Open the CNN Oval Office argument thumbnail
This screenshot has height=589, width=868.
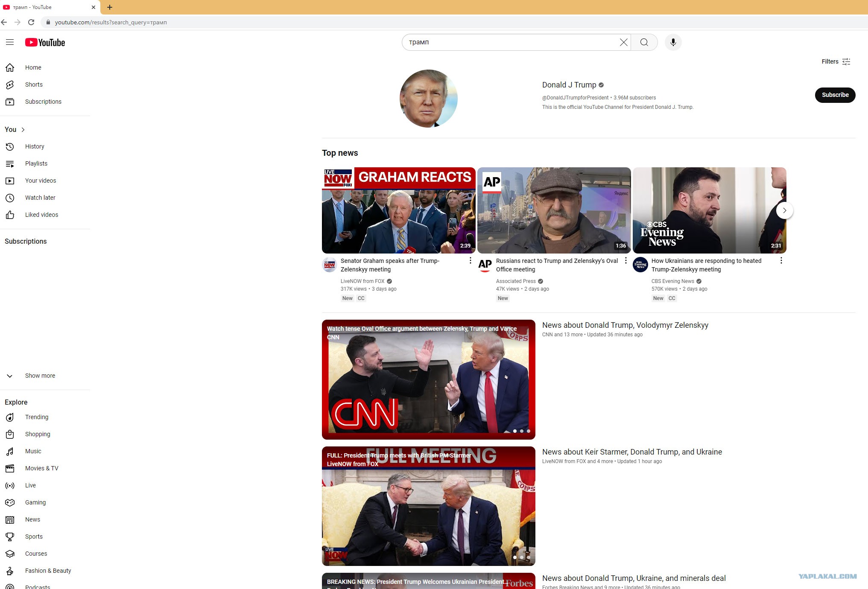point(428,379)
